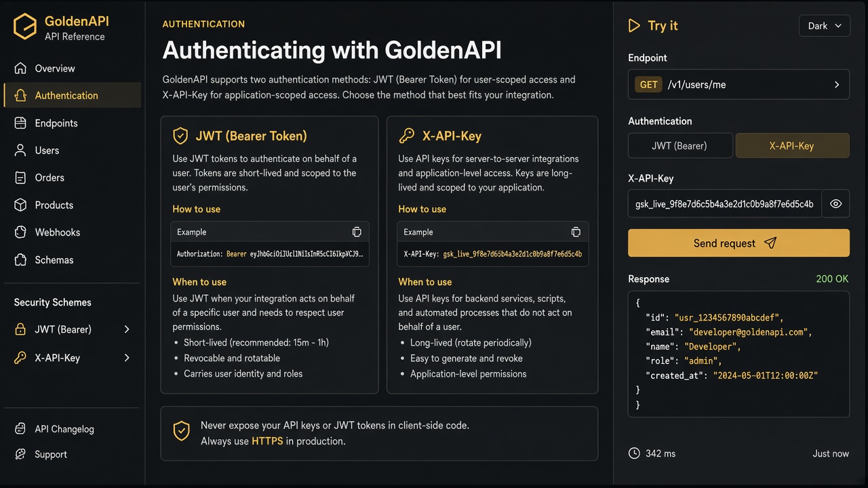Click the Send request button
This screenshot has height=488, width=868.
pos(738,243)
